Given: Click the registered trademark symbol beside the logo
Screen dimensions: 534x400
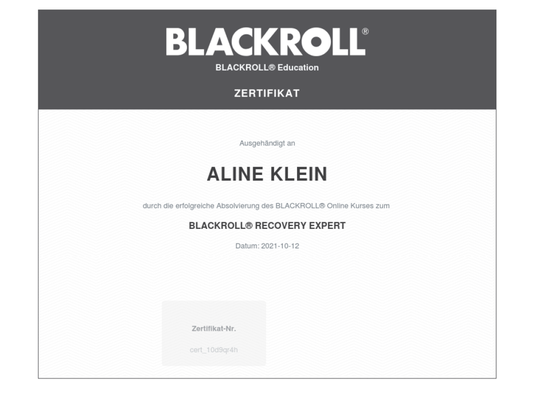Looking at the screenshot, I should [x=365, y=32].
